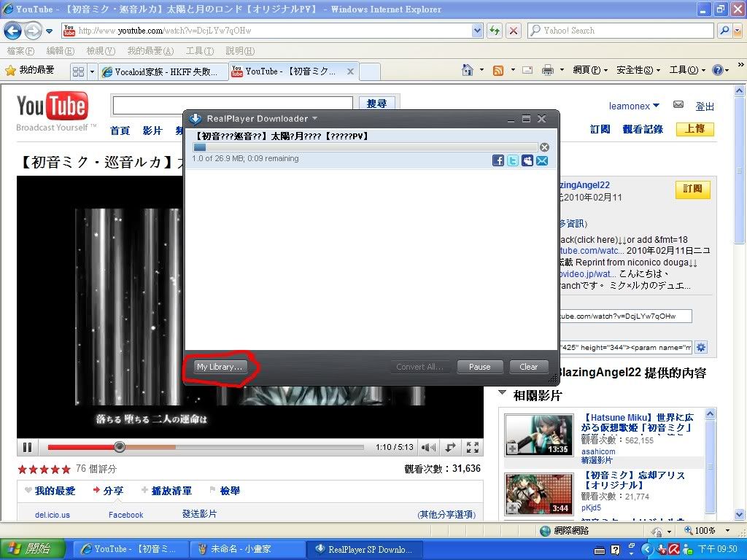Cancel the download with the X icon

point(544,147)
